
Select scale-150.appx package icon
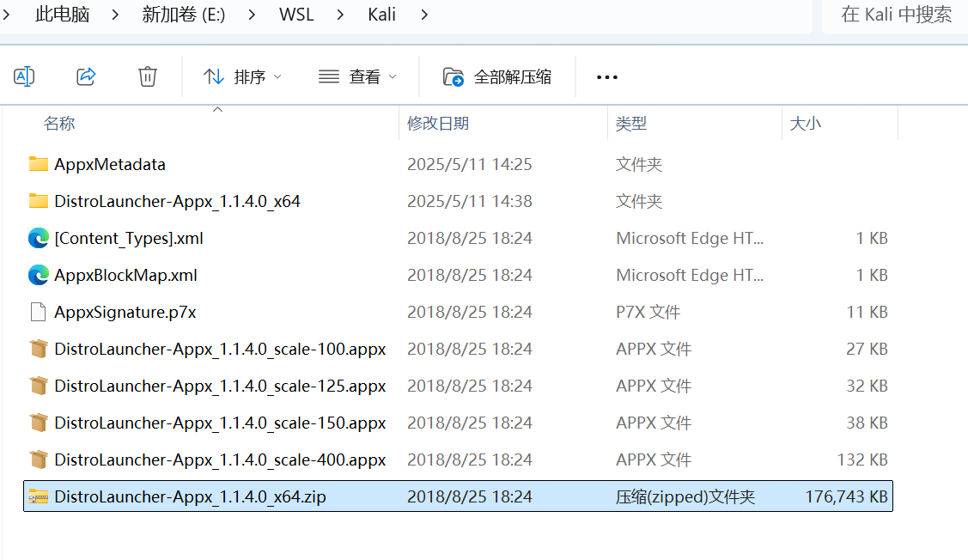[39, 423]
